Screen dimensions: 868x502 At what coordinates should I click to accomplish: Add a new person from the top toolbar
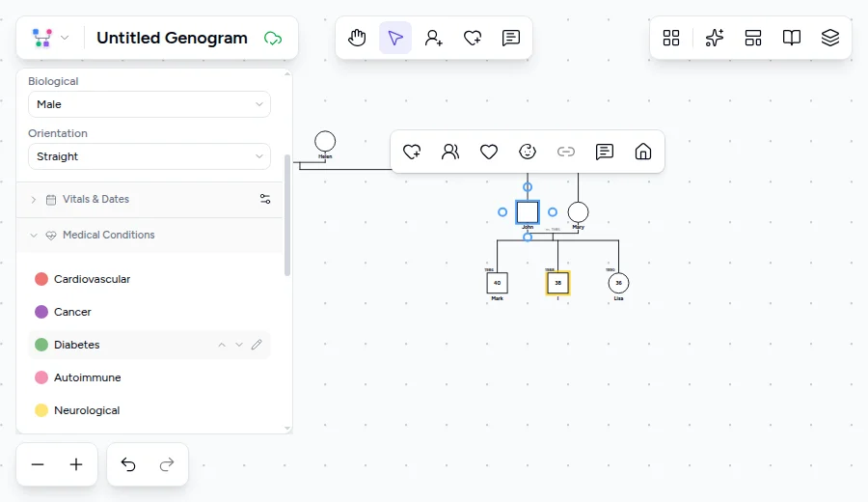(x=433, y=38)
